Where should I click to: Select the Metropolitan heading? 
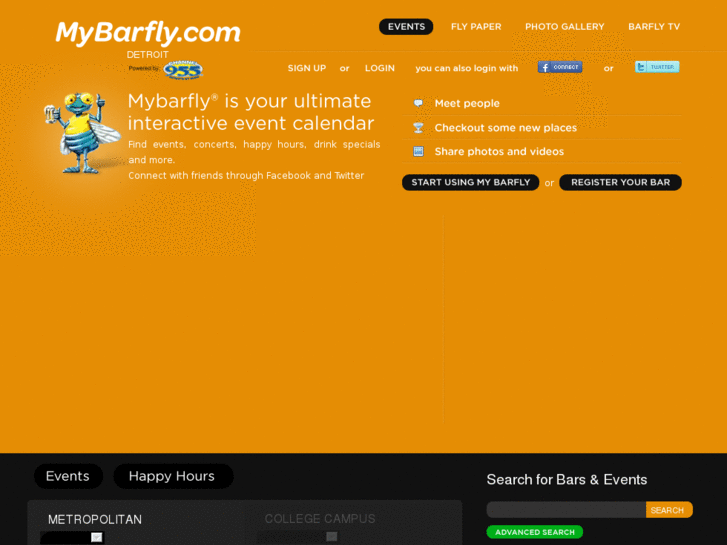click(x=95, y=520)
